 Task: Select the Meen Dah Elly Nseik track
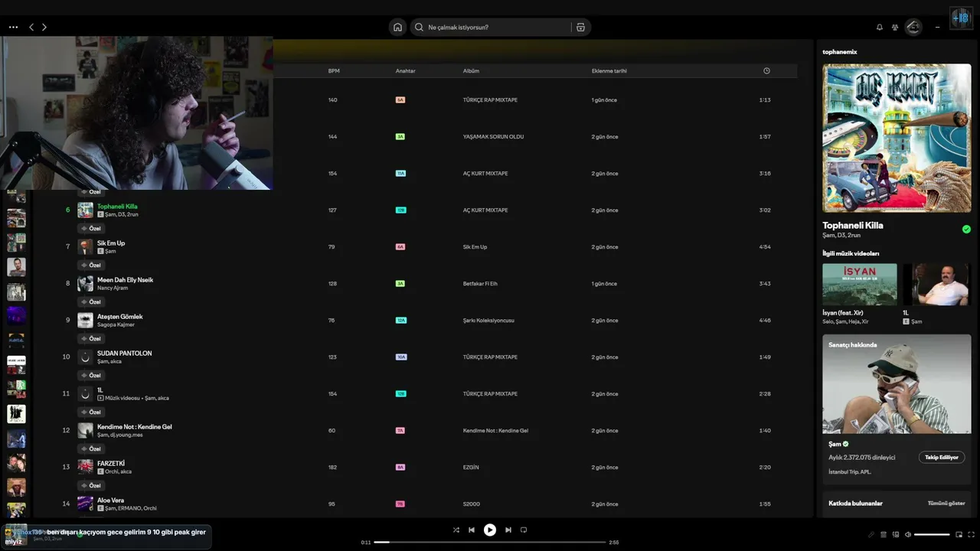tap(125, 279)
